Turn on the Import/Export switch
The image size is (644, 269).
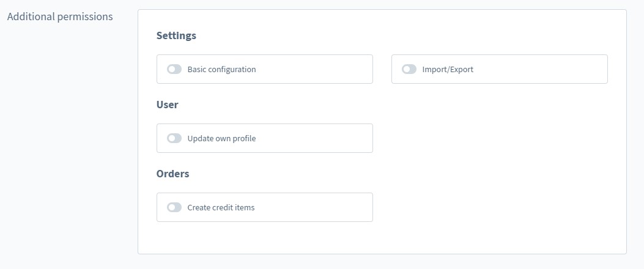click(x=409, y=69)
